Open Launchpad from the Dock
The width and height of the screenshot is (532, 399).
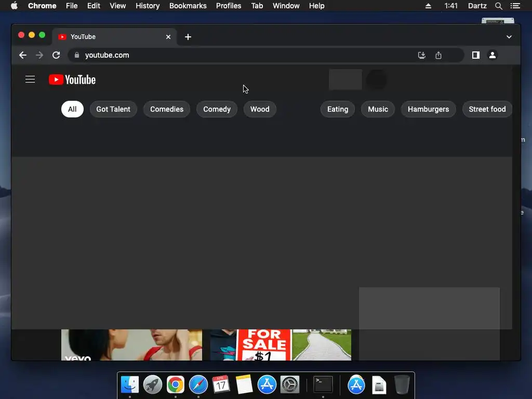coord(152,385)
